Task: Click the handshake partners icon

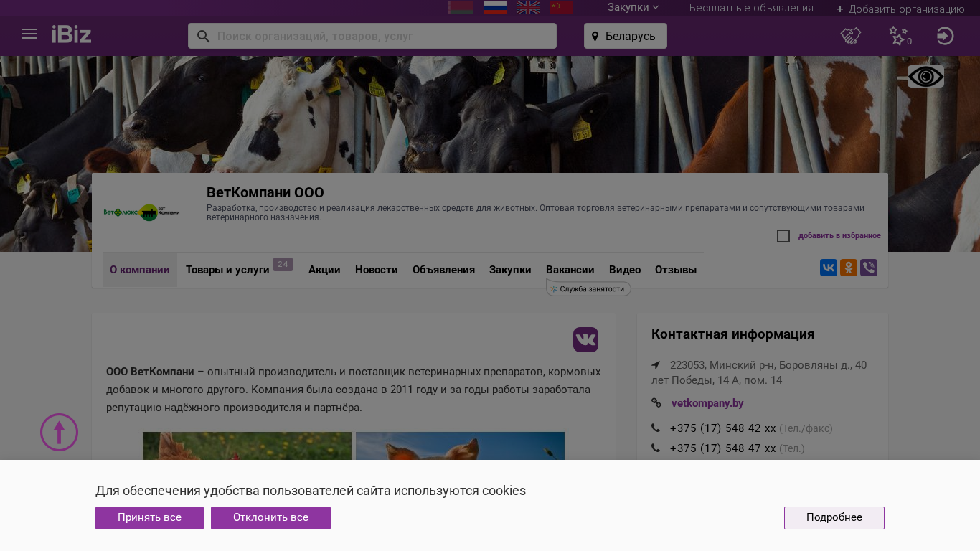Action: [x=850, y=36]
